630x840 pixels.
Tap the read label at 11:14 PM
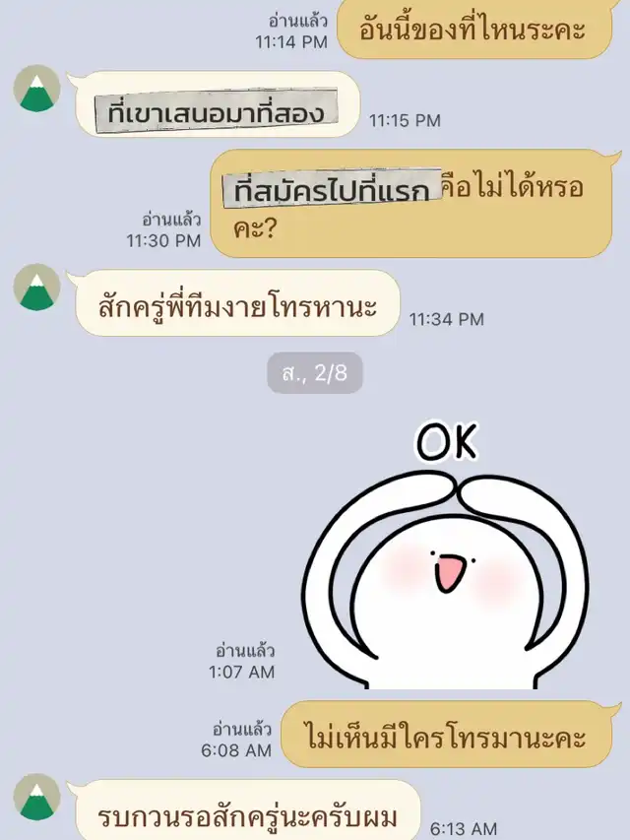coord(298,21)
